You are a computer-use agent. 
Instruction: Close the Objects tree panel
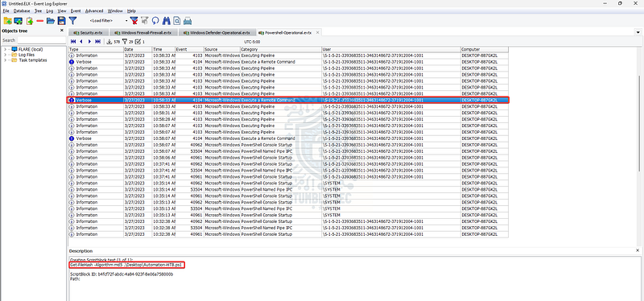tap(62, 31)
